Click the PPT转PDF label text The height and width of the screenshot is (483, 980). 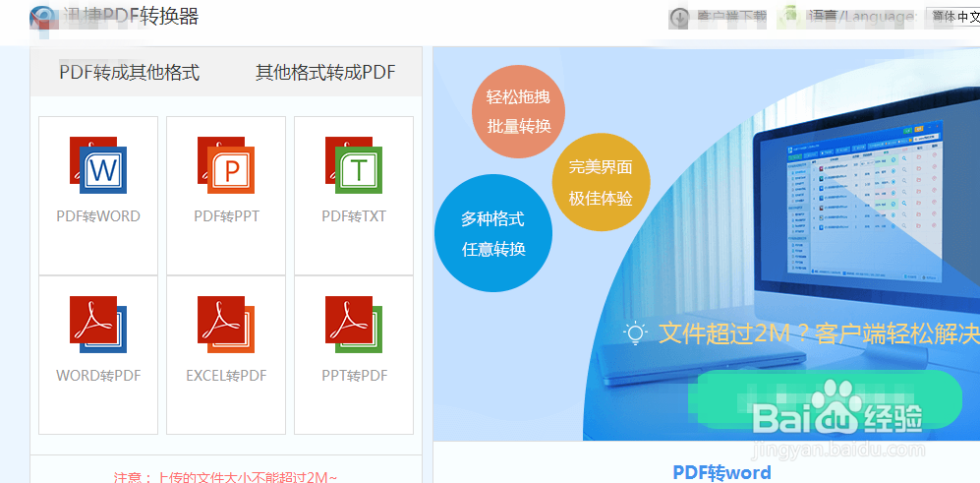355,376
